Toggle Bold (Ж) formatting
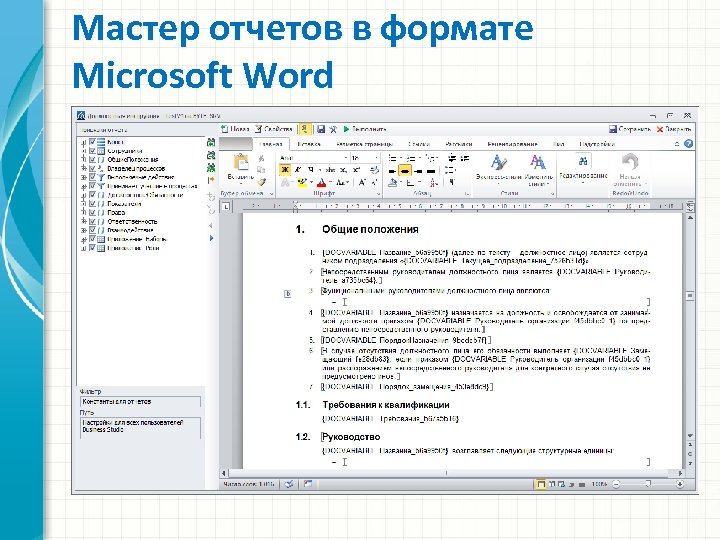The width and height of the screenshot is (720, 540). (285, 170)
